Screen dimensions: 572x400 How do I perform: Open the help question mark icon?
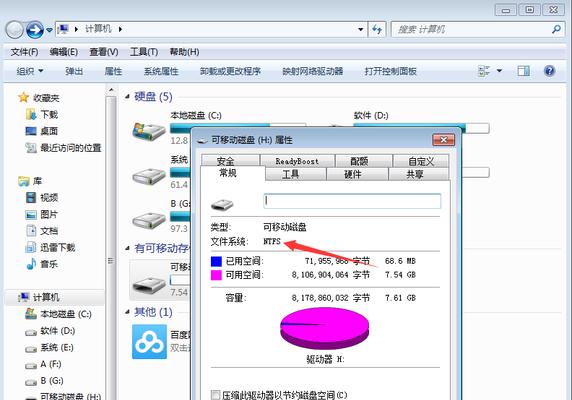(549, 70)
